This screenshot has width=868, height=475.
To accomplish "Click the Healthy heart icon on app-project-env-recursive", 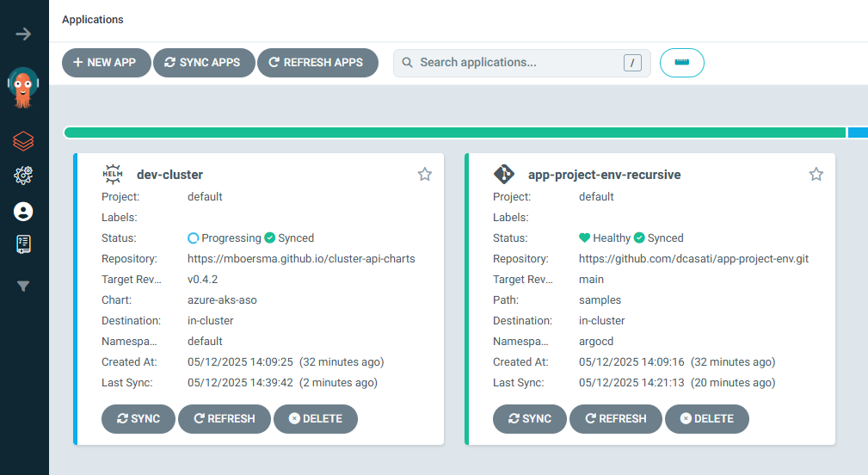I will pos(585,238).
